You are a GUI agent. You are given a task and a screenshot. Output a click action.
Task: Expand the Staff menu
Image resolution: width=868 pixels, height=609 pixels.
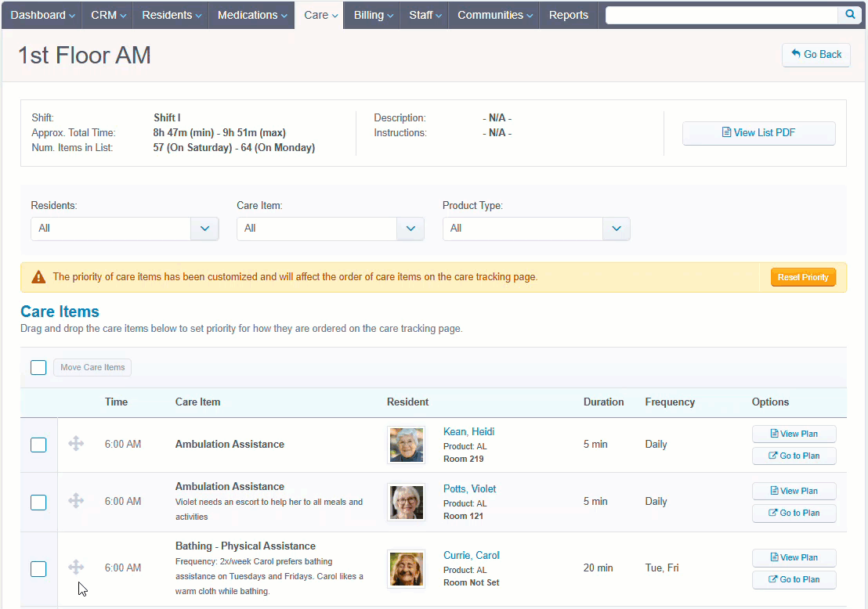[x=425, y=15]
